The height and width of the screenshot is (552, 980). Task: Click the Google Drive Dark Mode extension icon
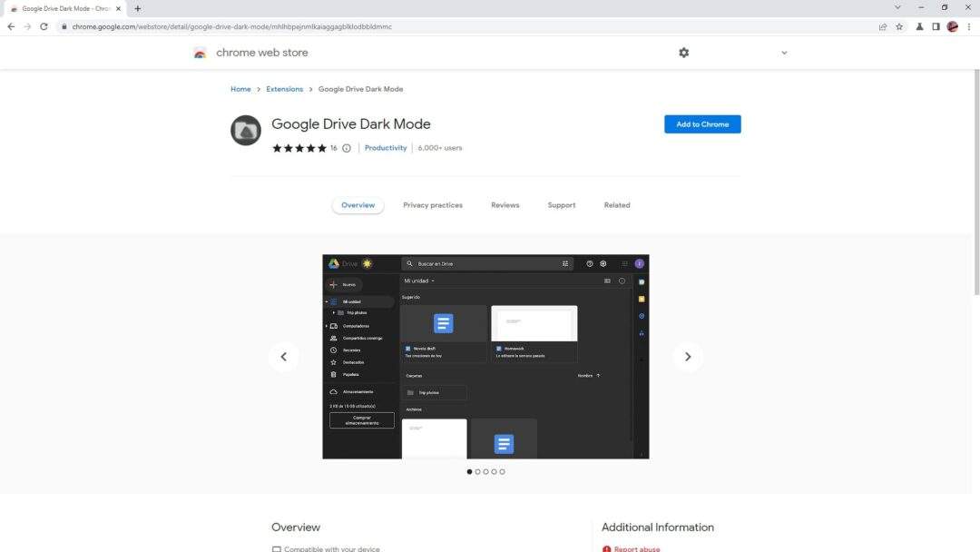point(246,130)
